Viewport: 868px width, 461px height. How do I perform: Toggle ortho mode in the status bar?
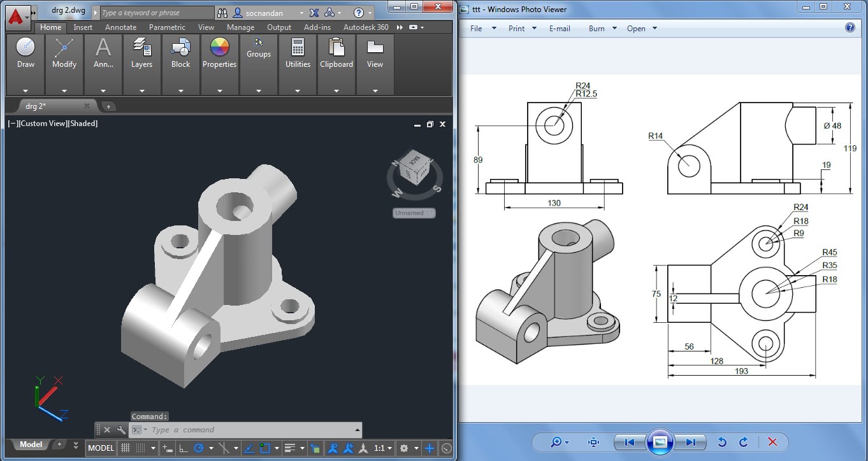184,448
